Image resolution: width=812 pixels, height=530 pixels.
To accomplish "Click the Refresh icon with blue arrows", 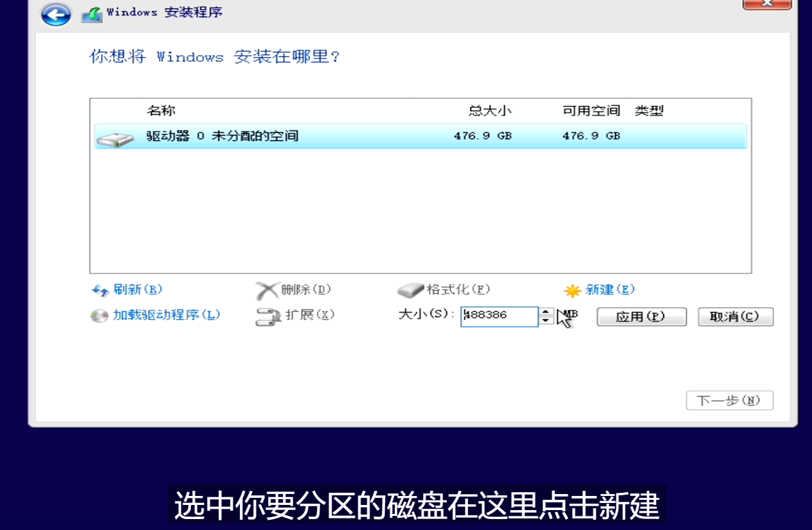I will point(101,290).
